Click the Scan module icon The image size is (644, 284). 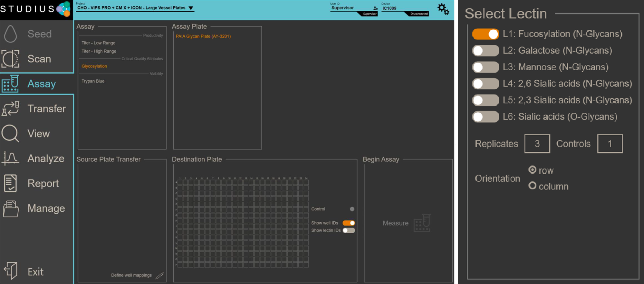pos(10,59)
